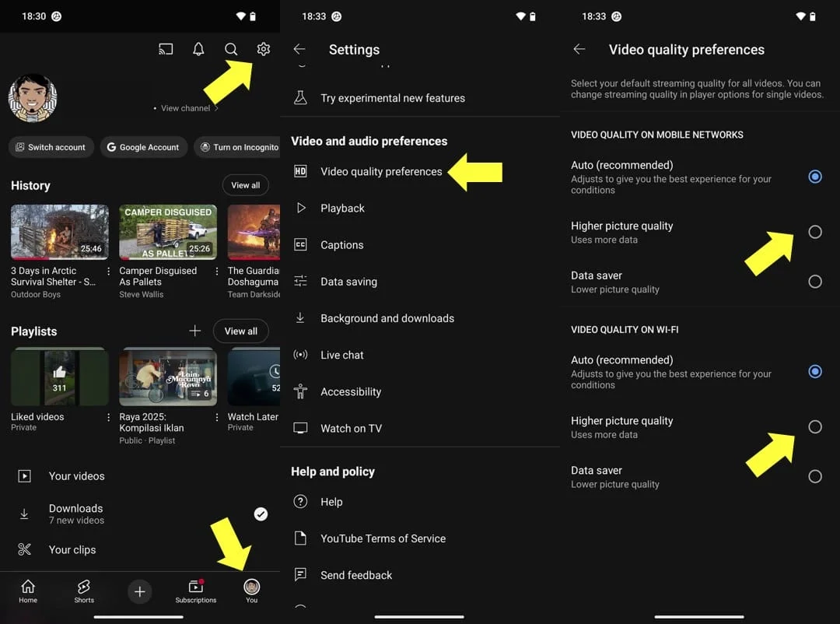Open the Home tab
Image resolution: width=840 pixels, height=624 pixels.
coord(28,592)
